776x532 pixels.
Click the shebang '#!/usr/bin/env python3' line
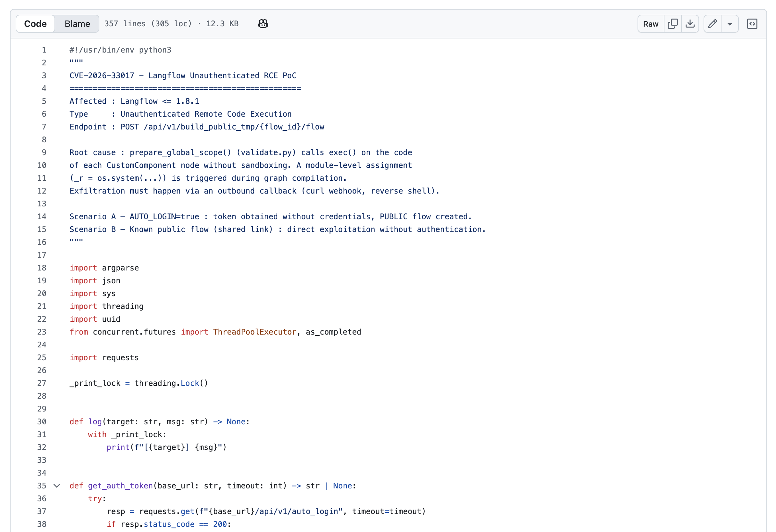click(x=120, y=50)
